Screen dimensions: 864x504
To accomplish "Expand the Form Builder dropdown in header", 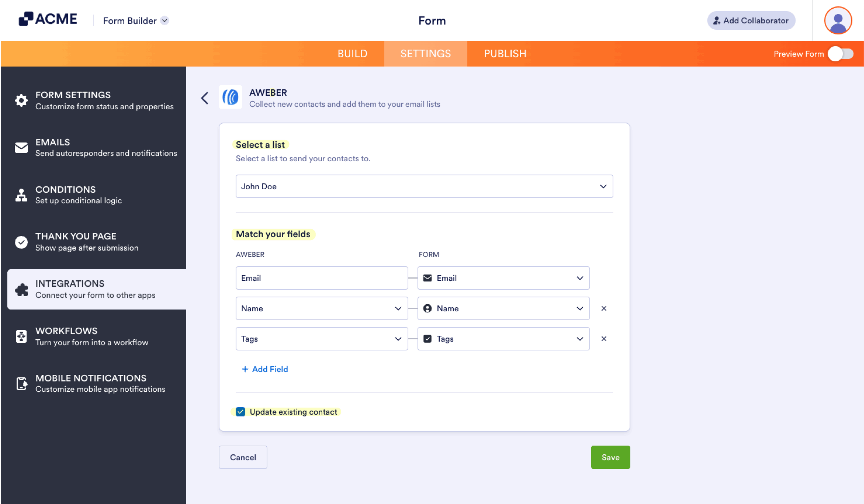I will coord(165,21).
